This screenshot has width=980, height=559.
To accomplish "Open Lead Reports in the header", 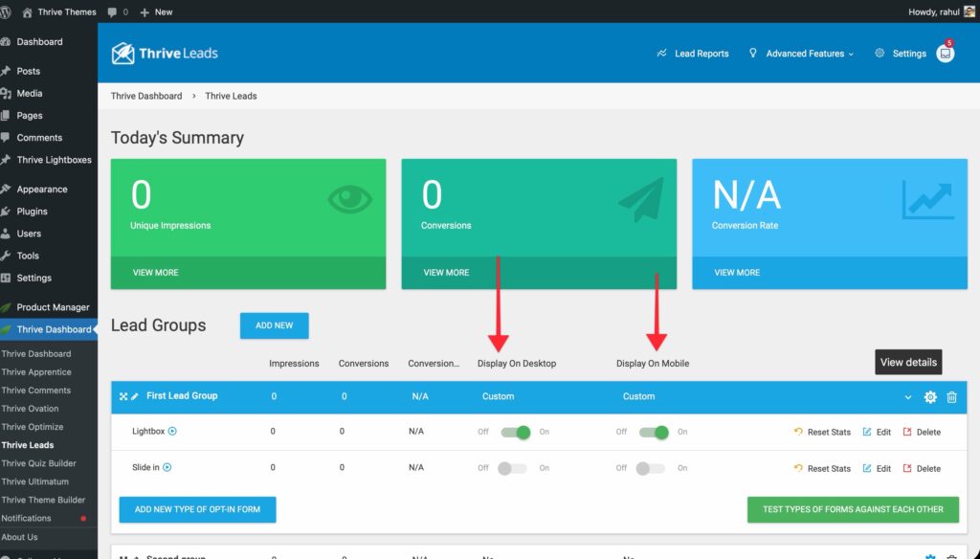I will [x=693, y=54].
